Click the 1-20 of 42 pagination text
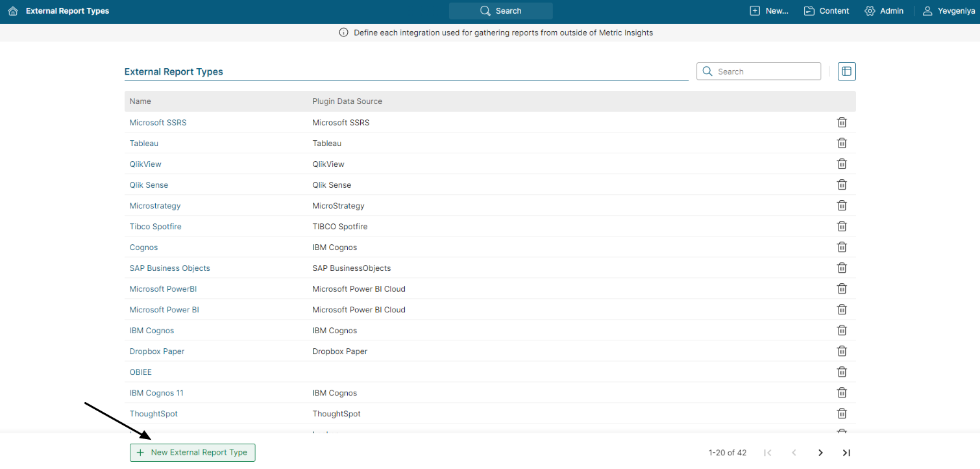This screenshot has width=980, height=469. (728, 453)
